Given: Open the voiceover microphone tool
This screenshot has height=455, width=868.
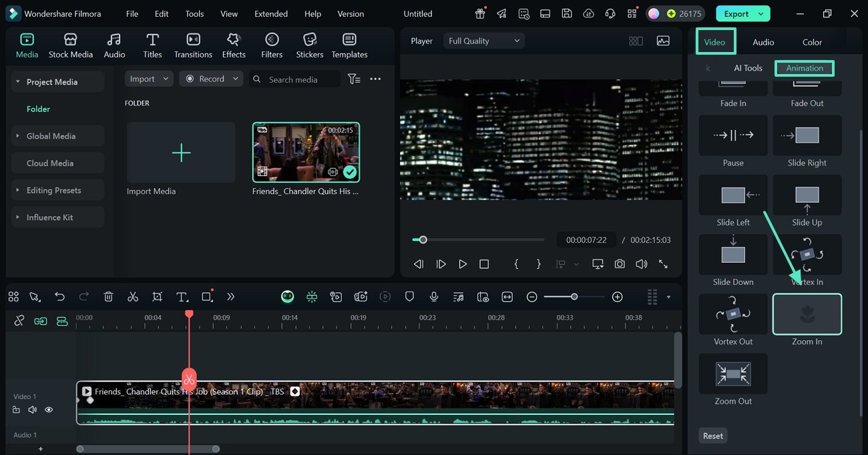Looking at the screenshot, I should coord(434,296).
